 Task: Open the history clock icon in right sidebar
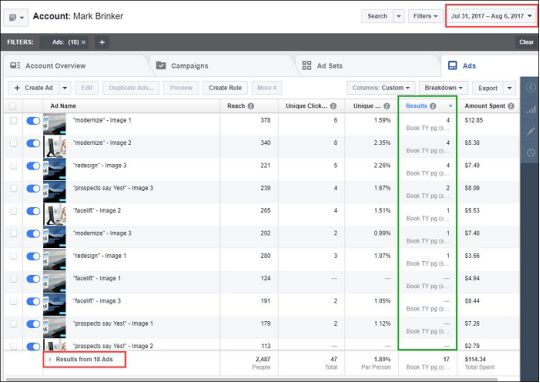click(531, 152)
